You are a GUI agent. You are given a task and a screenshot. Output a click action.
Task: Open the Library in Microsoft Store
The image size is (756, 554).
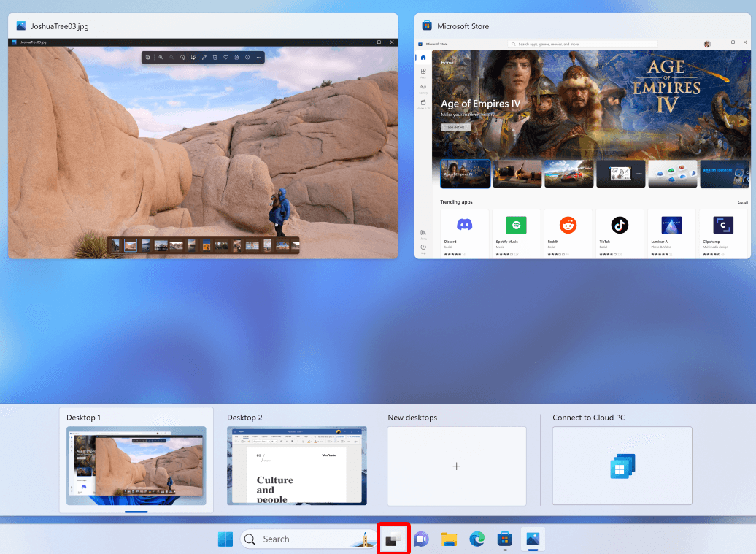coord(423,232)
